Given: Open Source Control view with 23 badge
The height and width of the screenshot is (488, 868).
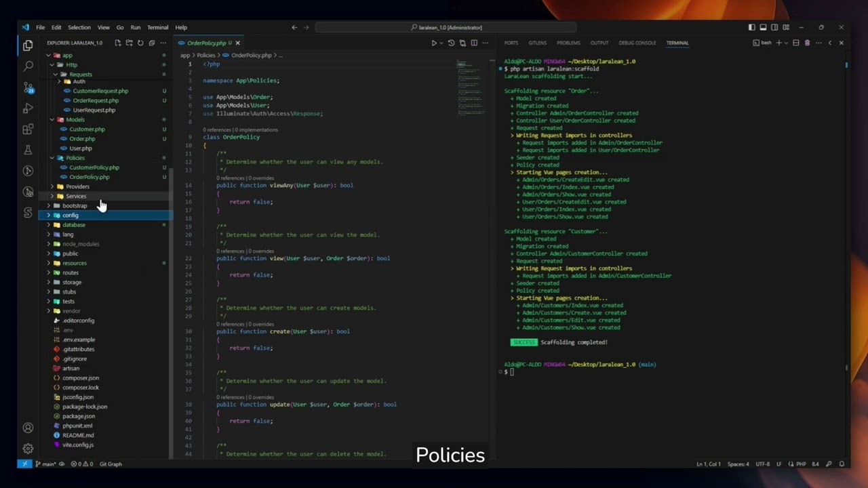Looking at the screenshot, I should click(28, 87).
